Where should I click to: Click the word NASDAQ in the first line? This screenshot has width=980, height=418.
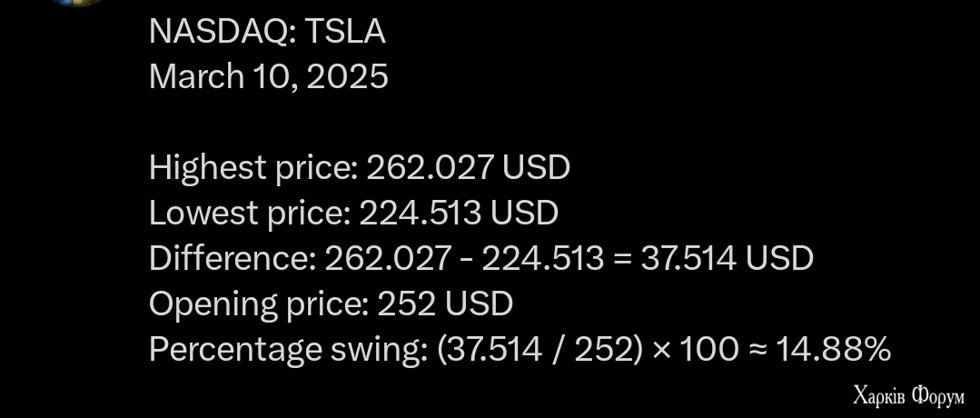216,32
